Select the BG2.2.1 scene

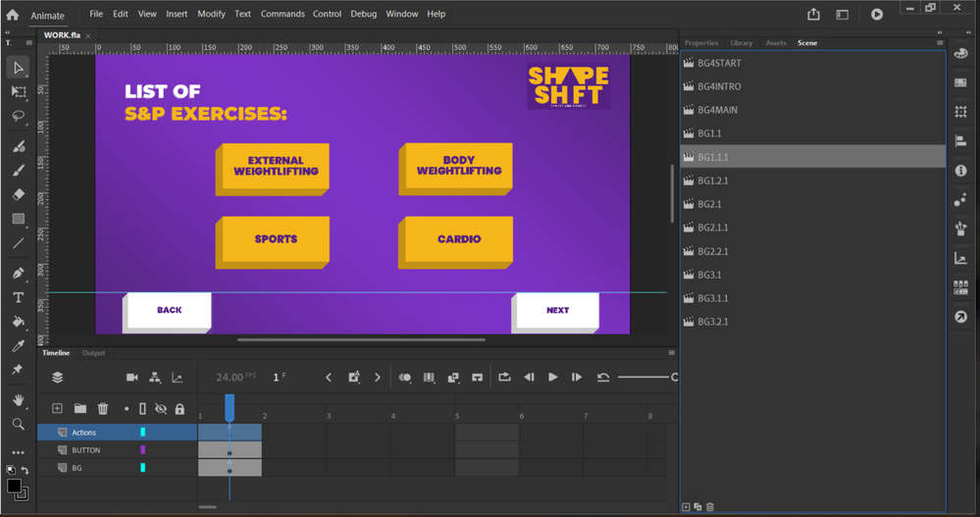click(x=813, y=251)
